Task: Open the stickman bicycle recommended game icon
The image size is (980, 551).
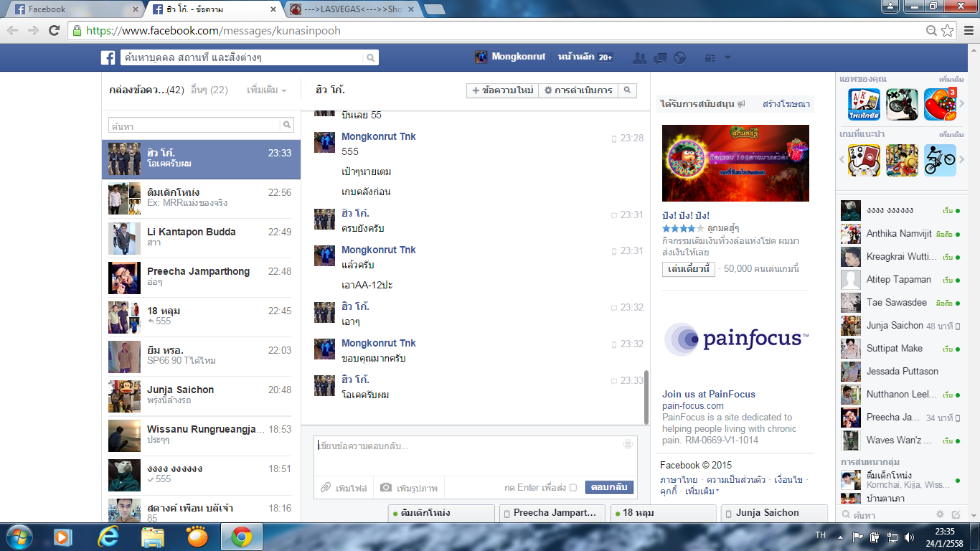Action: pyautogui.click(x=940, y=160)
